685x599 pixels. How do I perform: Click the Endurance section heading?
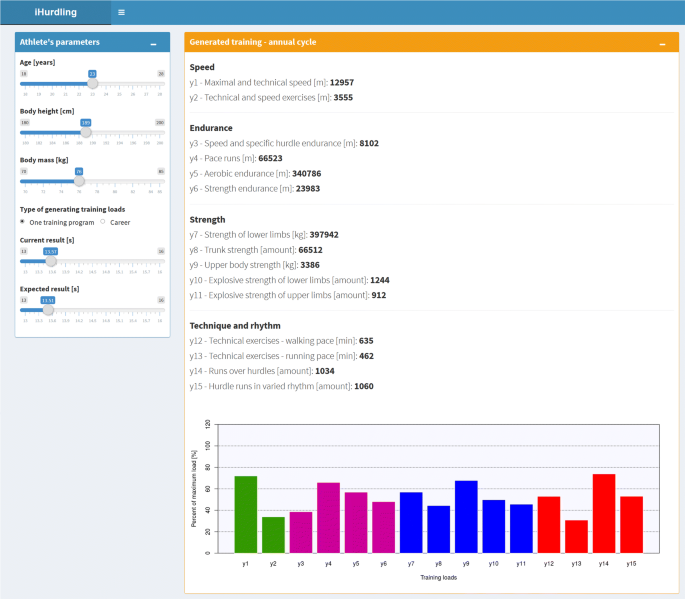click(211, 128)
